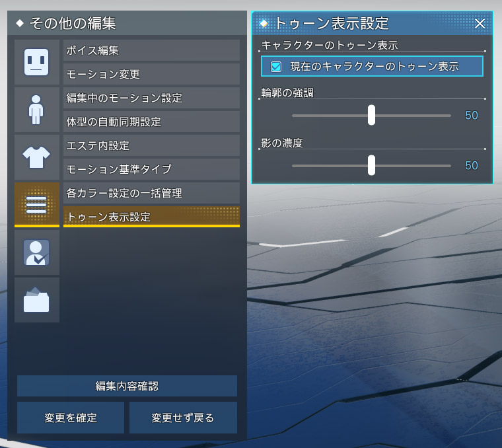The width and height of the screenshot is (502, 448).
Task: Close the トゥーン表示設定 panel
Action: (x=480, y=23)
